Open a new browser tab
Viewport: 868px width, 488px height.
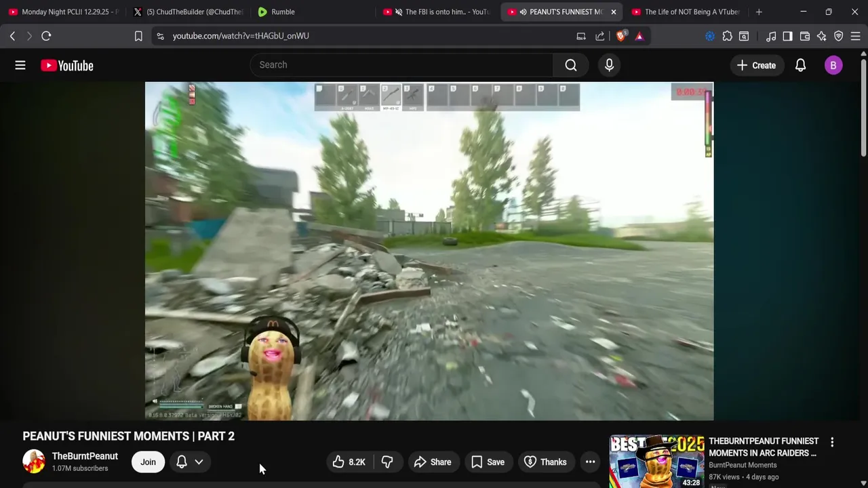759,12
